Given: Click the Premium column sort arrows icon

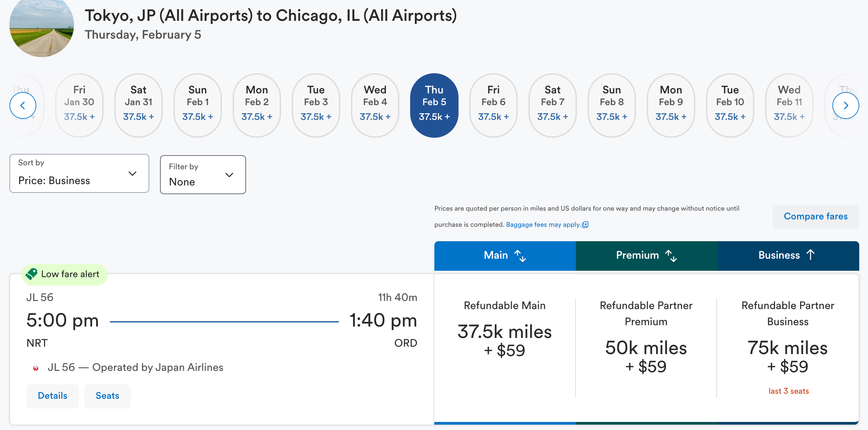Looking at the screenshot, I should 671,256.
